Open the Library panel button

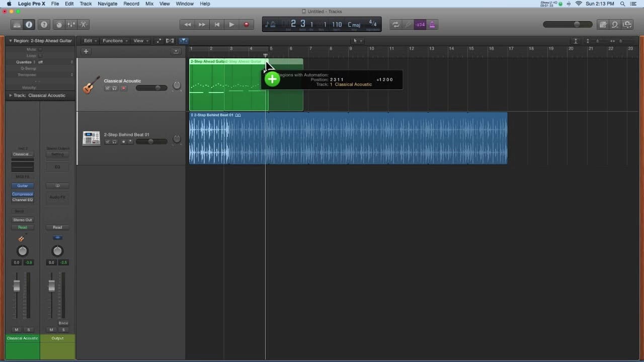[x=17, y=24]
